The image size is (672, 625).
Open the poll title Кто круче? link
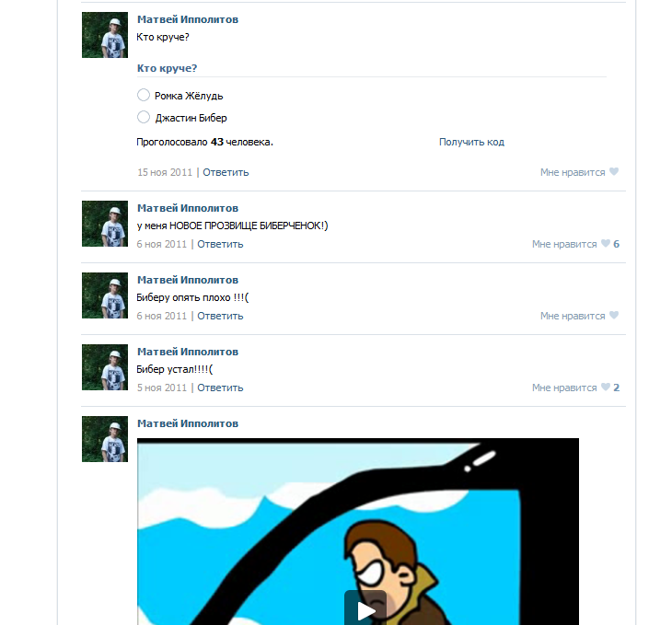[167, 68]
